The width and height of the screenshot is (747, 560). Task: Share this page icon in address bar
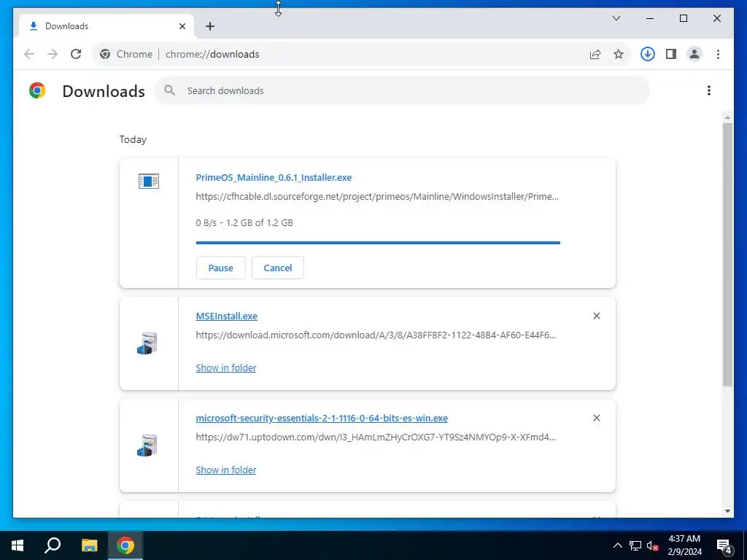595,54
